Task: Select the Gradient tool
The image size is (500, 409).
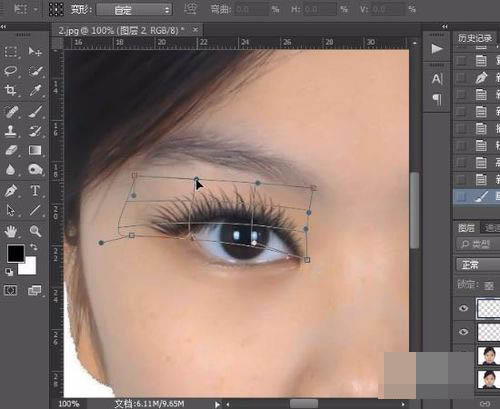Action: [x=35, y=150]
